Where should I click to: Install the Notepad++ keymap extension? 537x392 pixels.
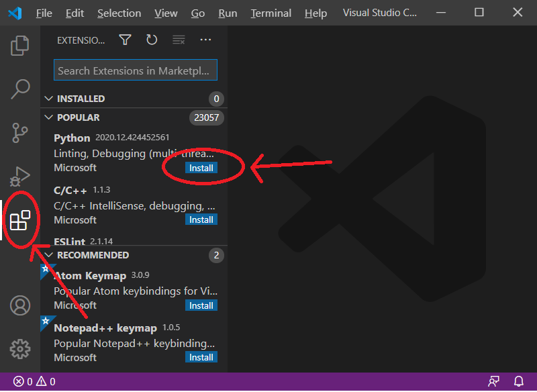point(201,357)
